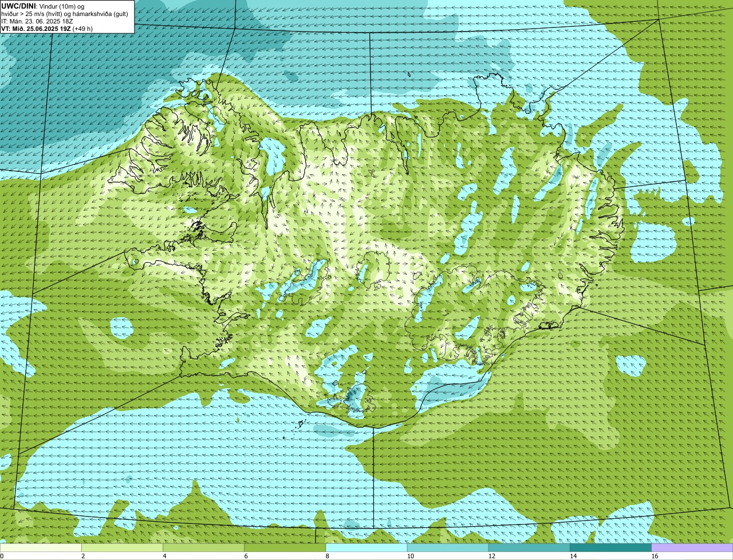
Task: Click the "UWC/DINI: Vindur (10m) og" title line
Action: click(x=43, y=6)
